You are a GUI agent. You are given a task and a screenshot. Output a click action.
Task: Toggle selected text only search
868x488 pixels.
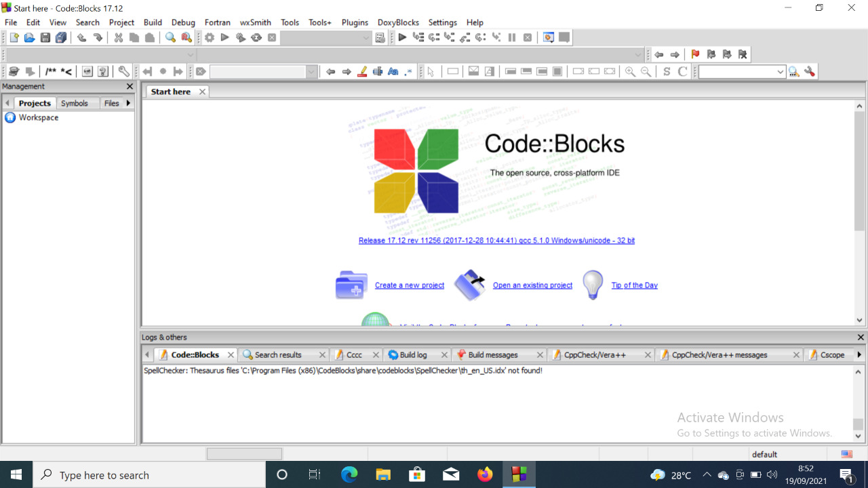point(378,72)
